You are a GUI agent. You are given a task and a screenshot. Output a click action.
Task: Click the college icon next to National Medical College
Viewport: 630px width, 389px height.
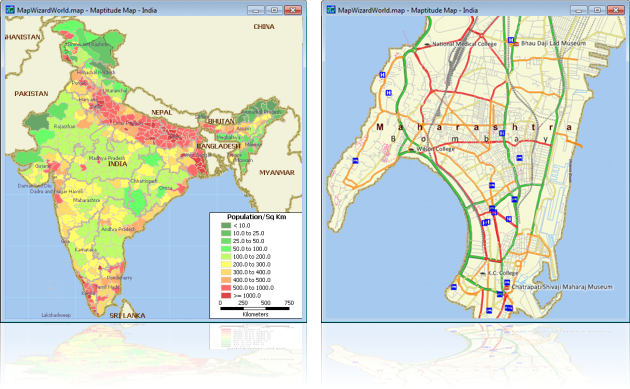point(427,44)
